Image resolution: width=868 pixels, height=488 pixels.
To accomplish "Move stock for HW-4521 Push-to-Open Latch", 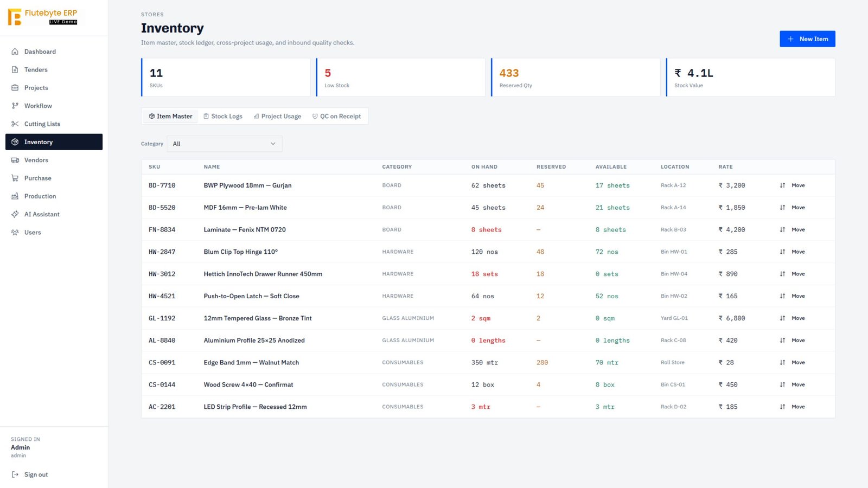I will point(792,296).
